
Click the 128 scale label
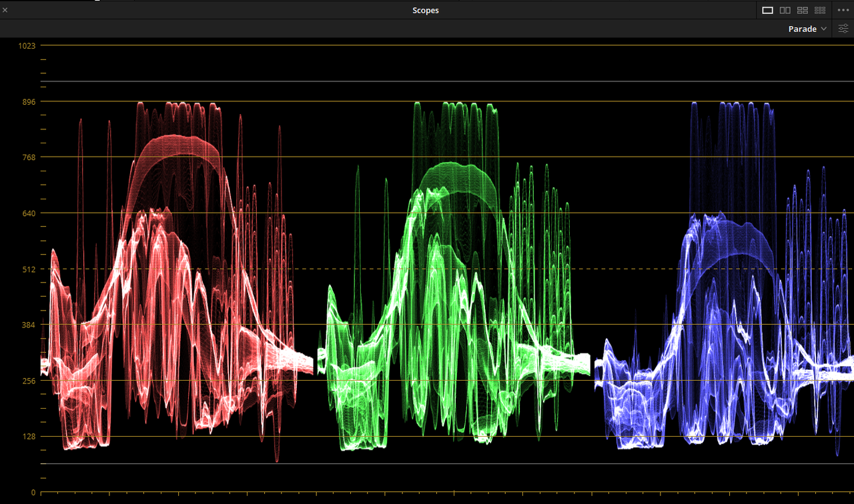[29, 437]
